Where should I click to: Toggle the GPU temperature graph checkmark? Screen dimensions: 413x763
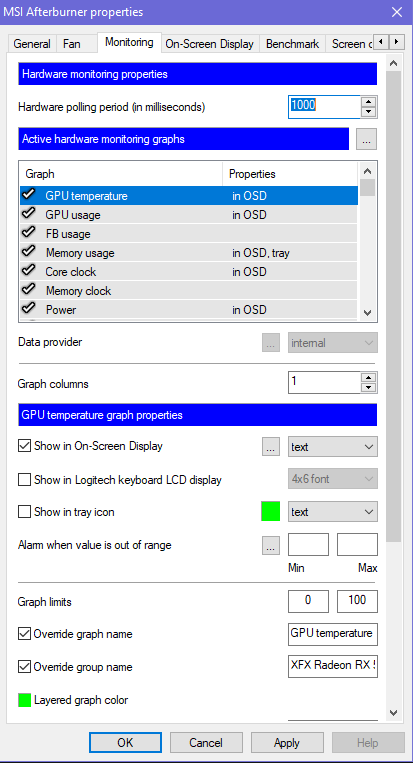(x=29, y=195)
